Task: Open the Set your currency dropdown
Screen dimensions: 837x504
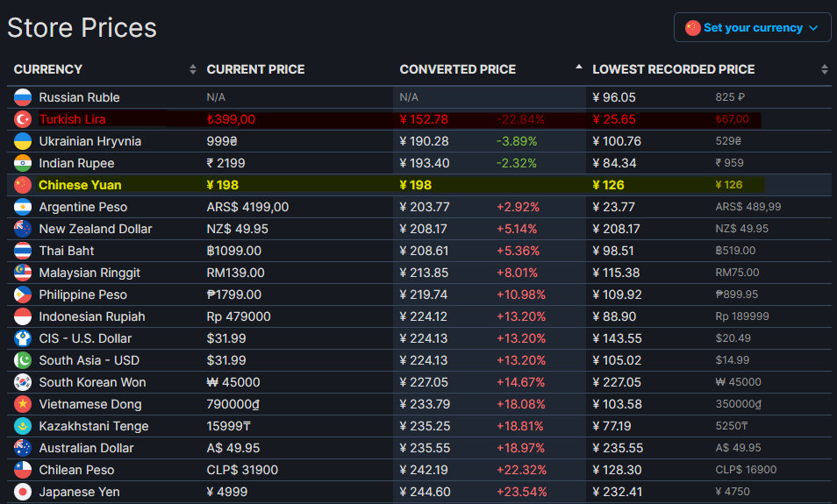Action: pos(752,28)
